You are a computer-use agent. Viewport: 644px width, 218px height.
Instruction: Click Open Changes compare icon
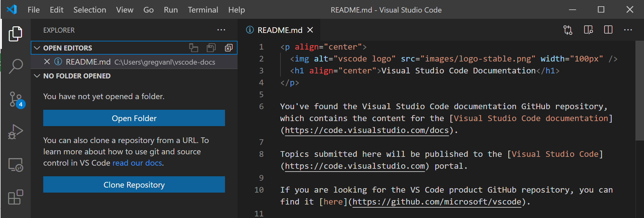568,30
